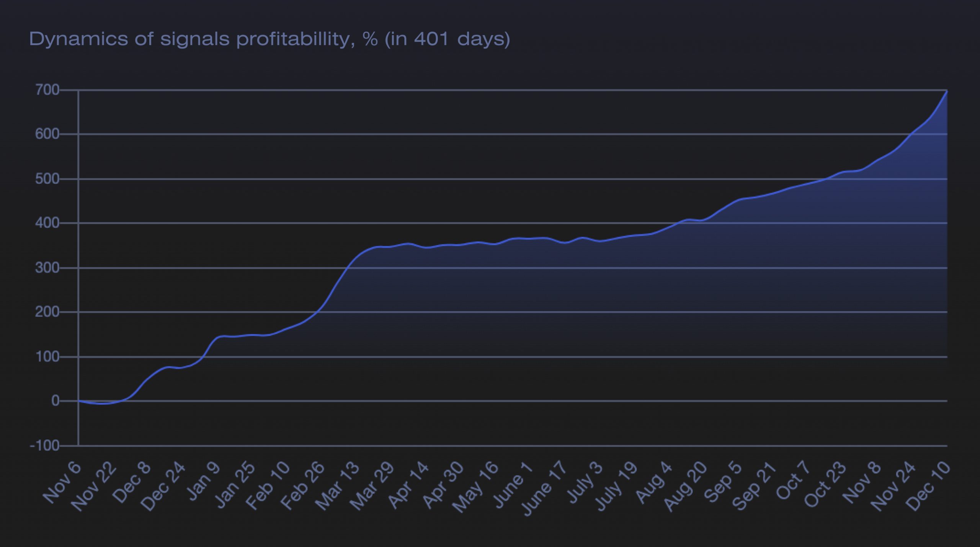
Task: Click the 600 y-axis label
Action: pos(47,134)
